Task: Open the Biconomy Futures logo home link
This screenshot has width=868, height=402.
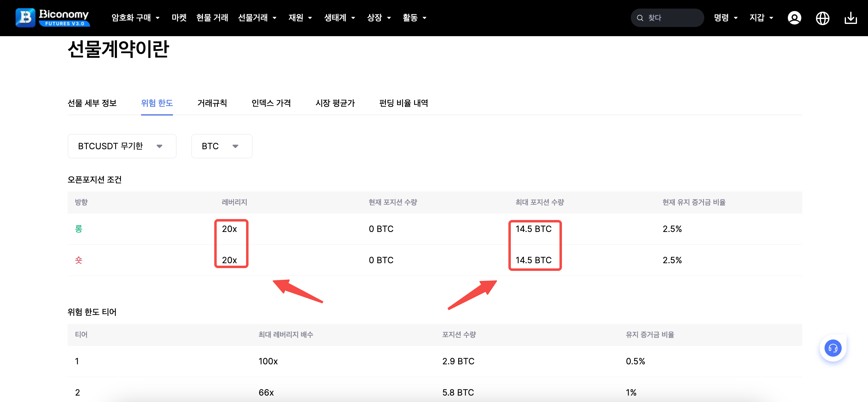Action: click(53, 17)
